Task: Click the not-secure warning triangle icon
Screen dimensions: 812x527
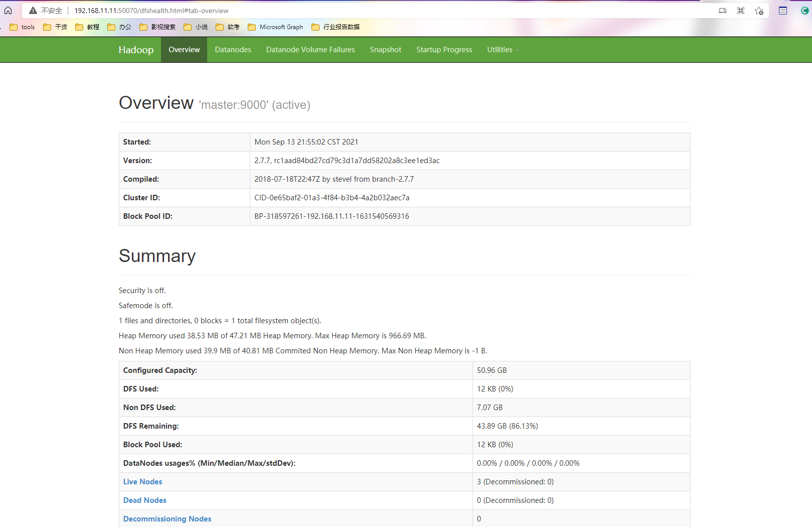Action: [33, 11]
